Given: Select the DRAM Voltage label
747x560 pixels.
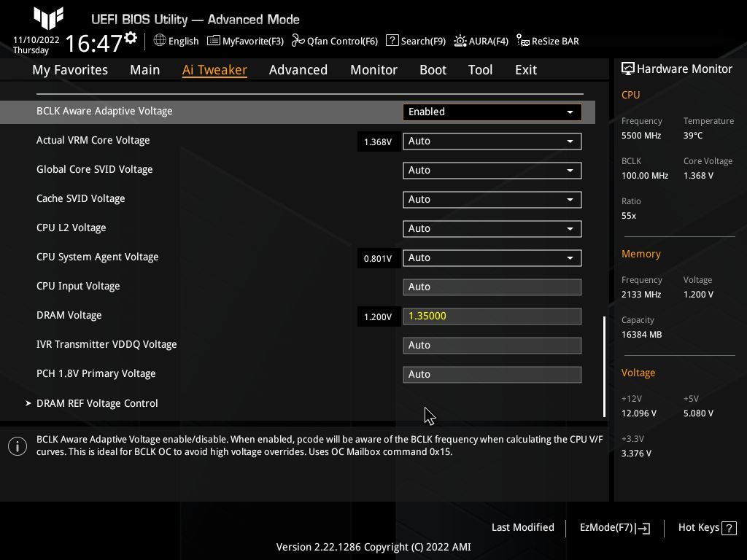Looking at the screenshot, I should pos(69,315).
